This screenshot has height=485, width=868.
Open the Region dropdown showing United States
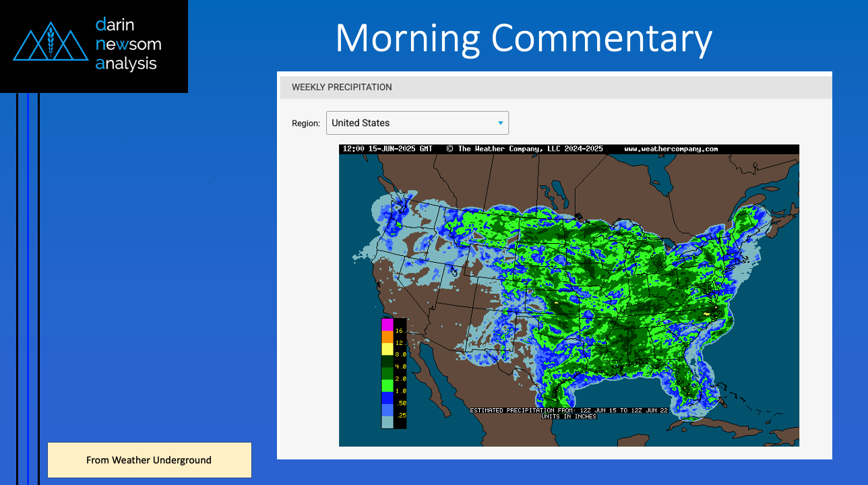pos(416,123)
